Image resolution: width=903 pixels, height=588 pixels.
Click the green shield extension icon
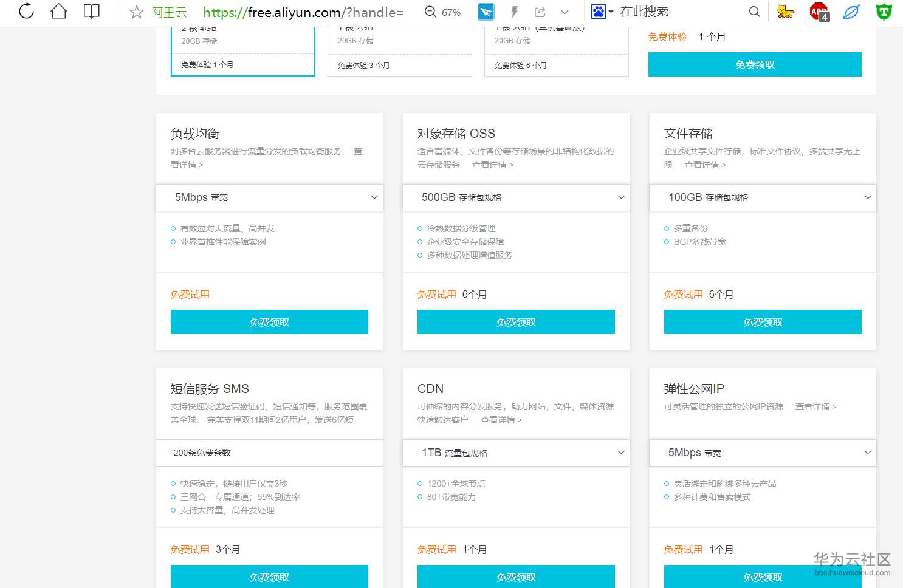[x=884, y=12]
